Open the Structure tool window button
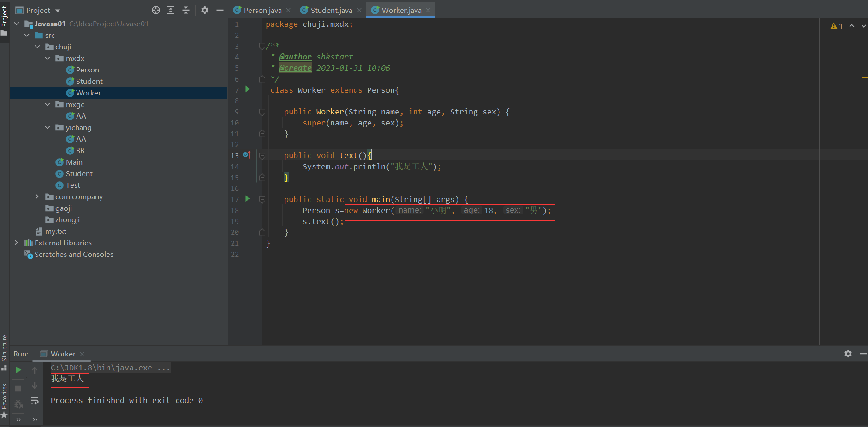Viewport: 868px width, 427px height. coord(4,352)
